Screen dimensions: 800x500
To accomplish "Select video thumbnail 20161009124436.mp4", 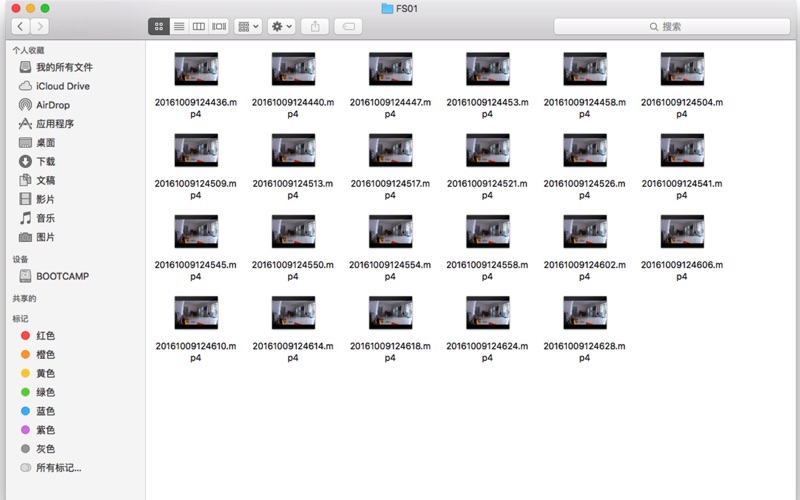I will point(196,69).
